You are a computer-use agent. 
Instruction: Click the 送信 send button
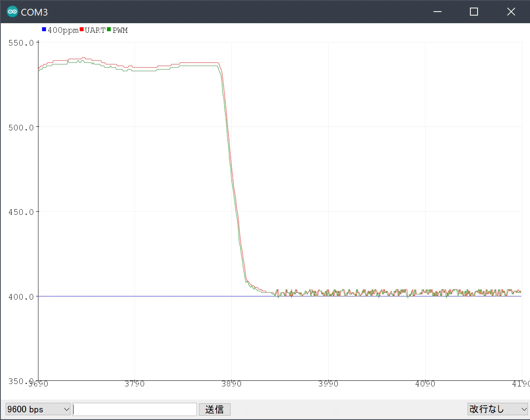pyautogui.click(x=215, y=409)
